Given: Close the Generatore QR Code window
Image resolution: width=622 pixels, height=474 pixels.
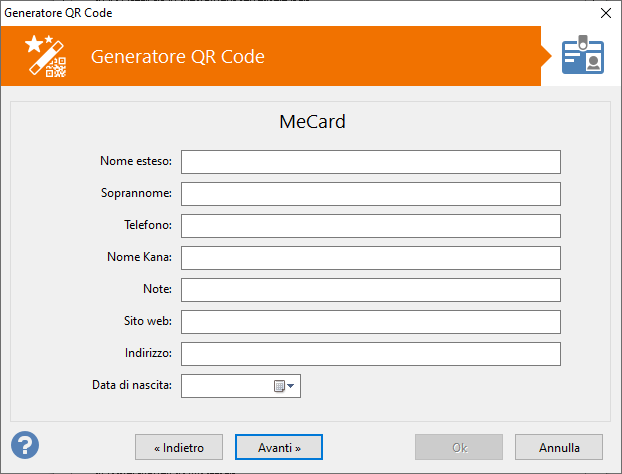Looking at the screenshot, I should 604,13.
